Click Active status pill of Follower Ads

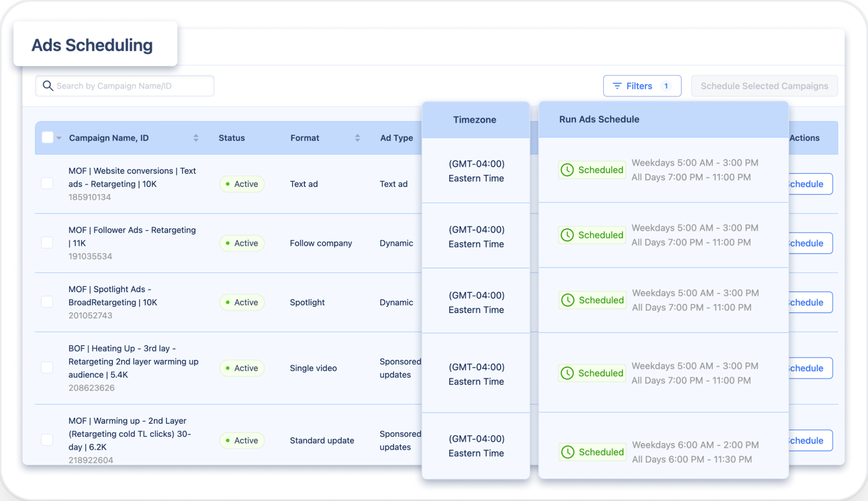pyautogui.click(x=242, y=243)
